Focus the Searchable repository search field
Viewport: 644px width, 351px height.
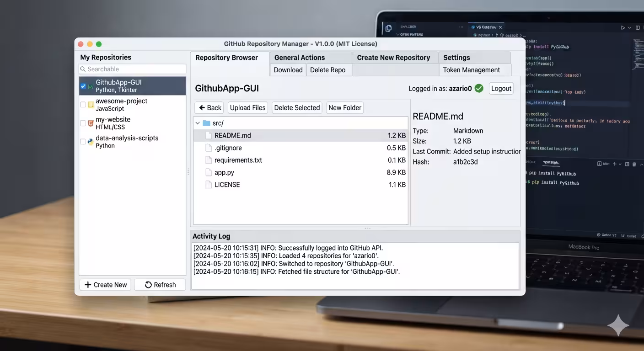(133, 69)
